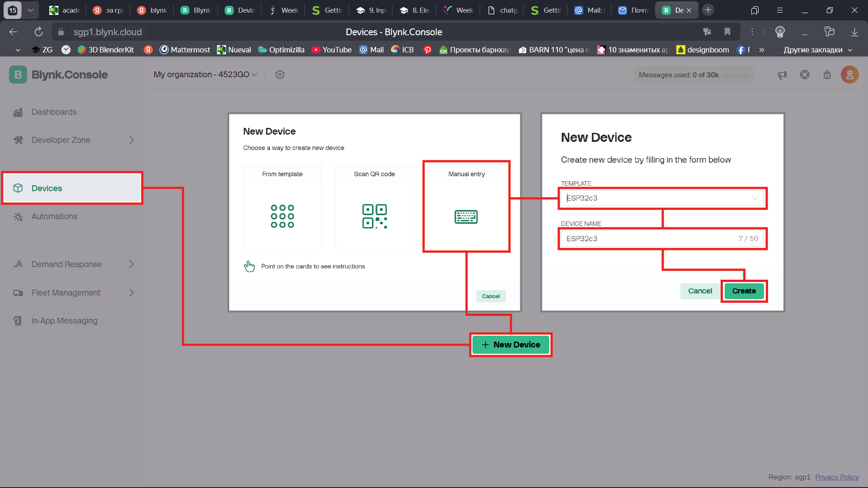Show more bookmarks overflow chevron
The image size is (868, 488).
(762, 50)
